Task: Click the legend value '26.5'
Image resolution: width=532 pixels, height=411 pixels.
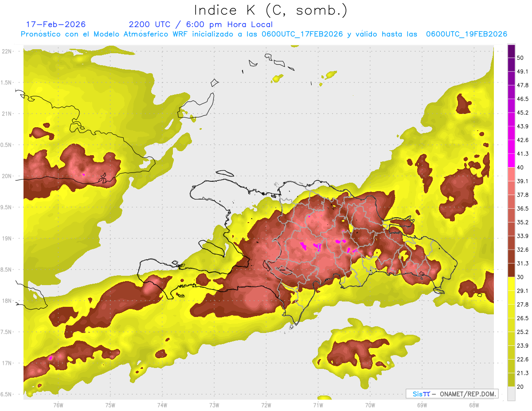Action: coord(523,318)
